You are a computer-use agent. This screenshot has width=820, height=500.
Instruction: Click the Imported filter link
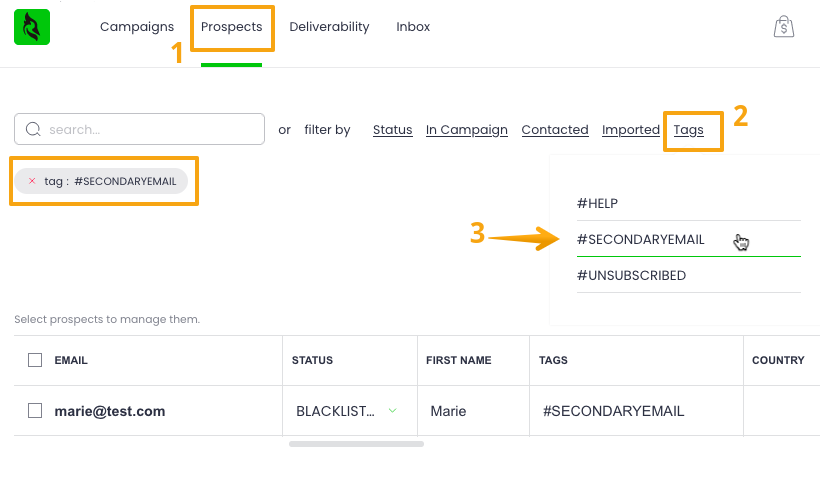coord(630,130)
